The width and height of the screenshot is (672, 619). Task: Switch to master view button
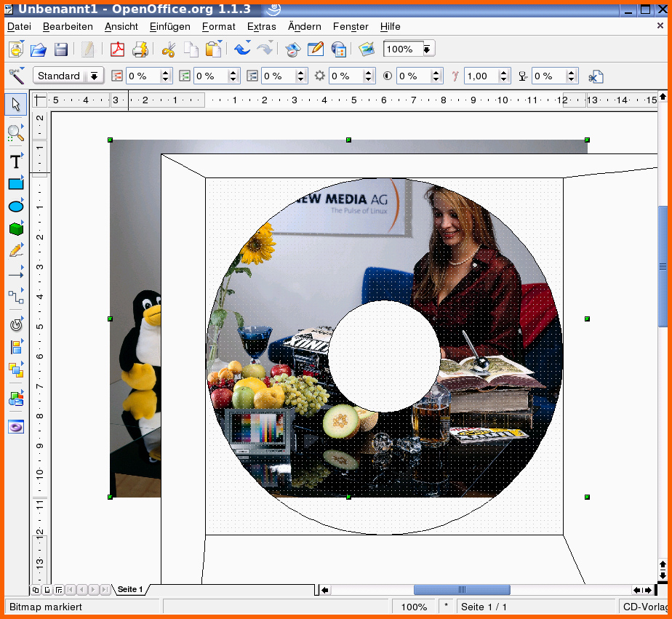point(47,590)
